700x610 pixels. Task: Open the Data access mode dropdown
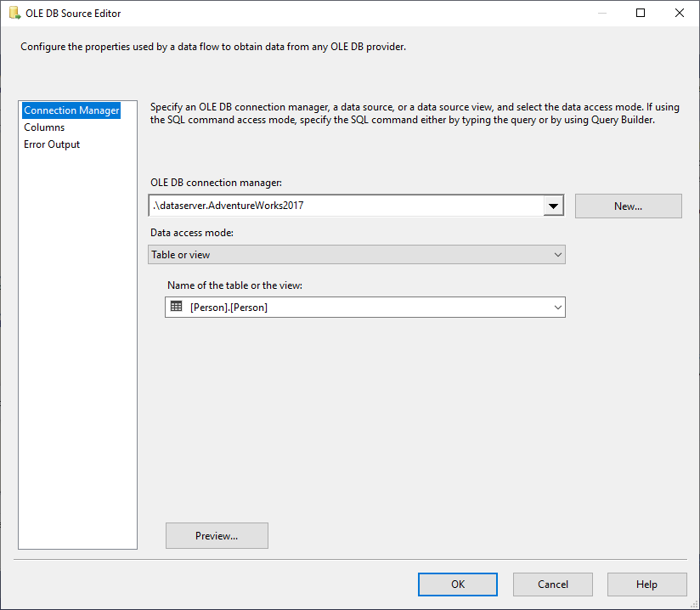(x=356, y=255)
